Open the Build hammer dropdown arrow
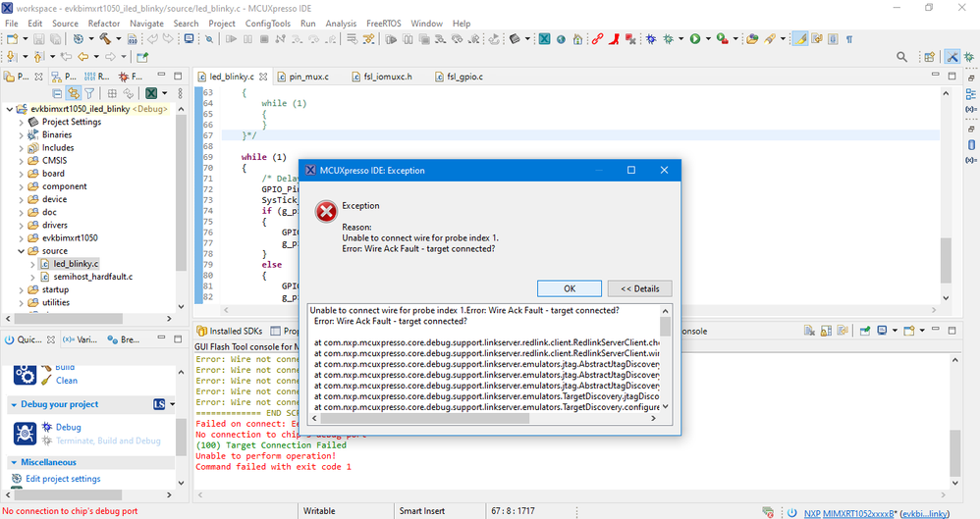Viewport: 980px width, 519px height. 119,38
